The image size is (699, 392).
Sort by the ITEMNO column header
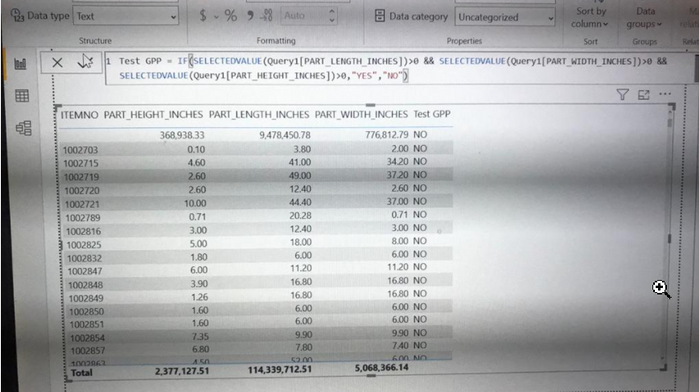[79, 115]
